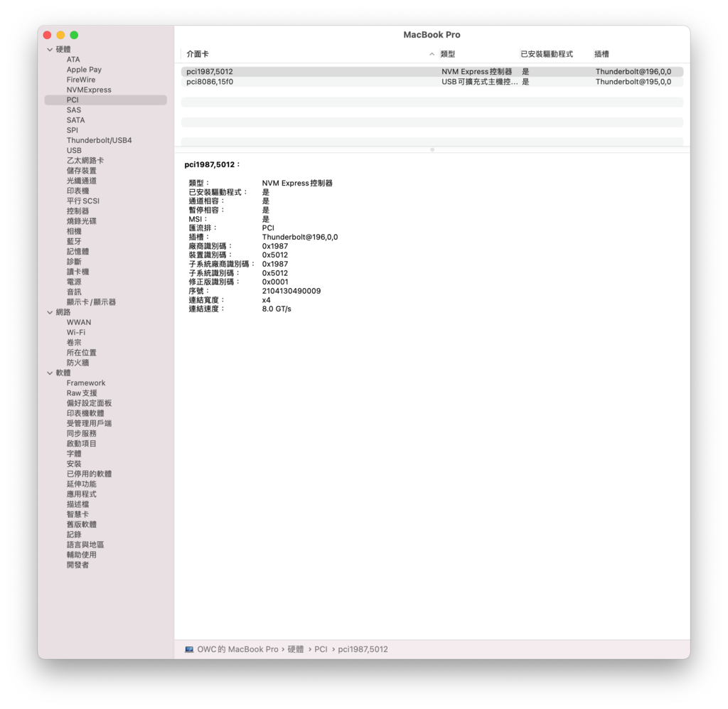Select 讀卡機 card reader entry
Screen dimensions: 728x709
(77, 272)
